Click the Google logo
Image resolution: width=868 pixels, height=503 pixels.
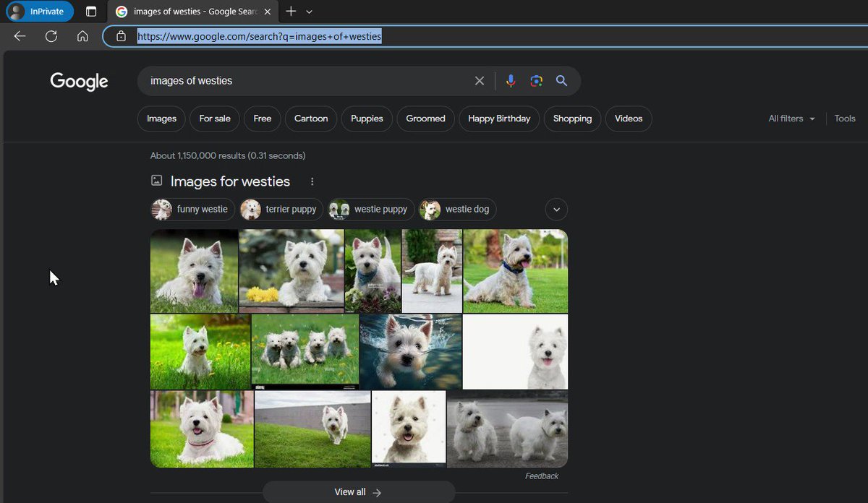point(80,82)
